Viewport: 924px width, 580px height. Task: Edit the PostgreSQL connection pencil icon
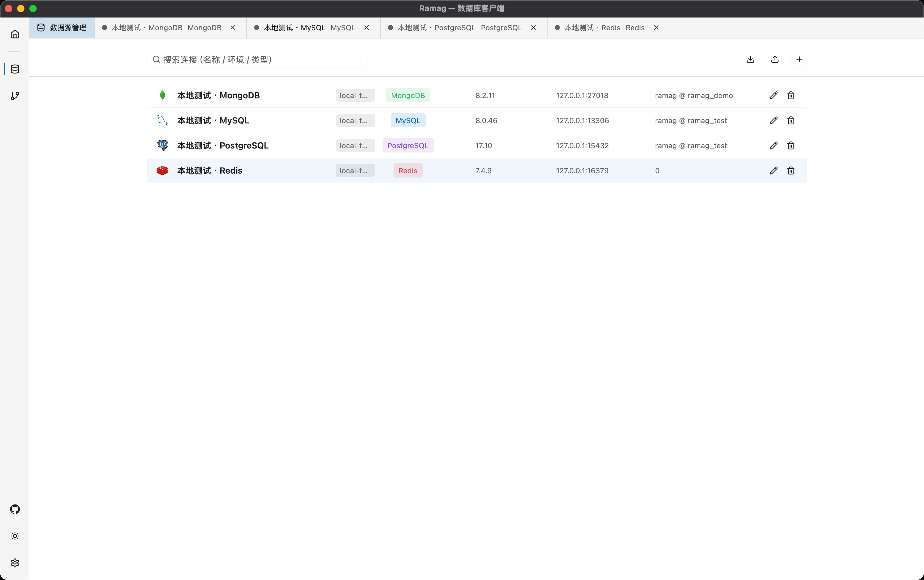(773, 145)
